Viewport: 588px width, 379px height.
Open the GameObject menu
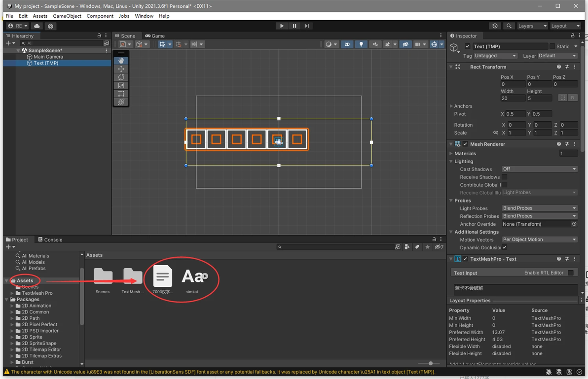coord(67,16)
